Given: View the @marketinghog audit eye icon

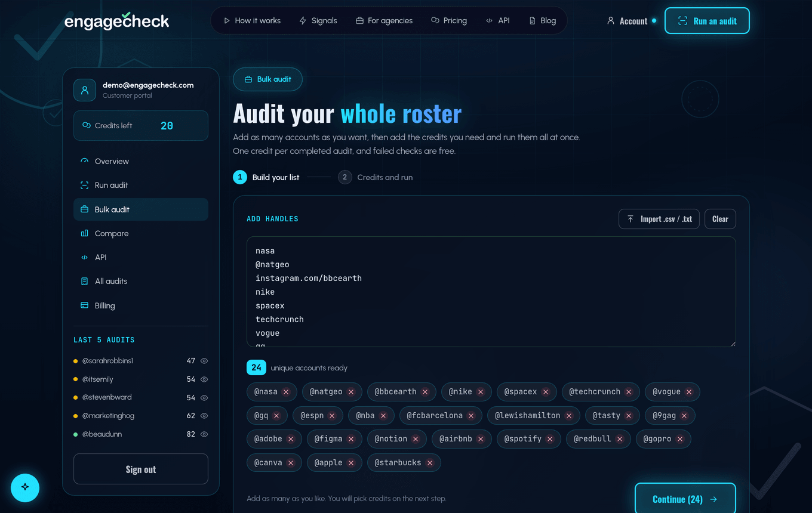Looking at the screenshot, I should coord(204,416).
